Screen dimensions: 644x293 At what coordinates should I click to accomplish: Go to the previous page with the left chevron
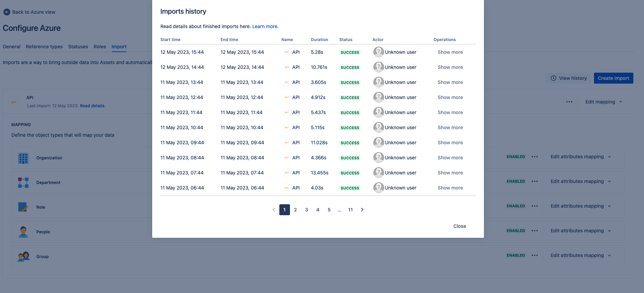[x=274, y=210]
